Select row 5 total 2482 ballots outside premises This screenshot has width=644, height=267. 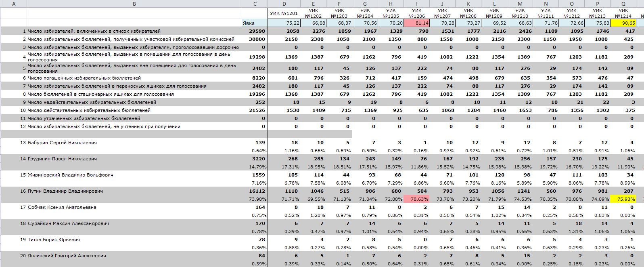(x=255, y=68)
